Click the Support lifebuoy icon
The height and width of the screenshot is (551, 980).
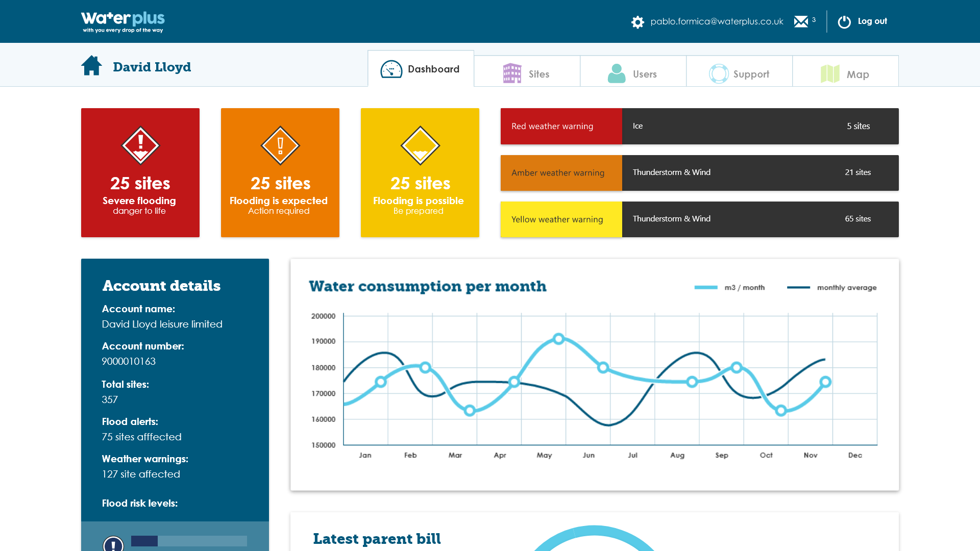coord(719,73)
